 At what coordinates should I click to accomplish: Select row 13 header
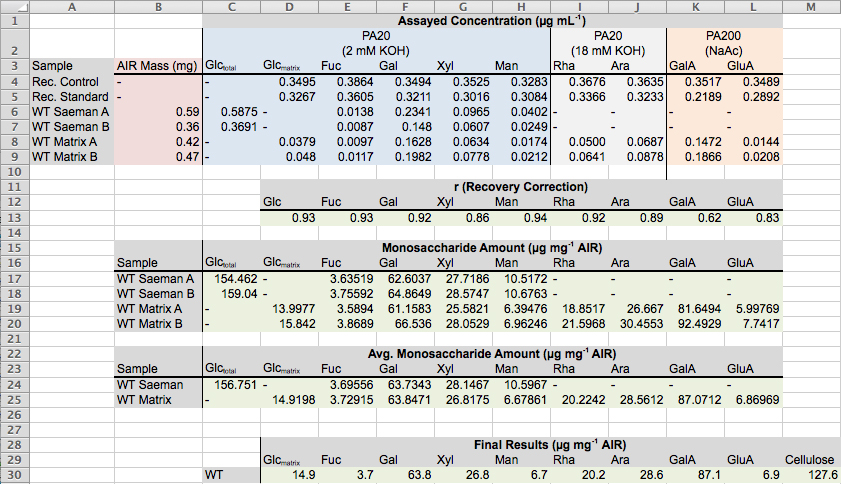click(14, 218)
